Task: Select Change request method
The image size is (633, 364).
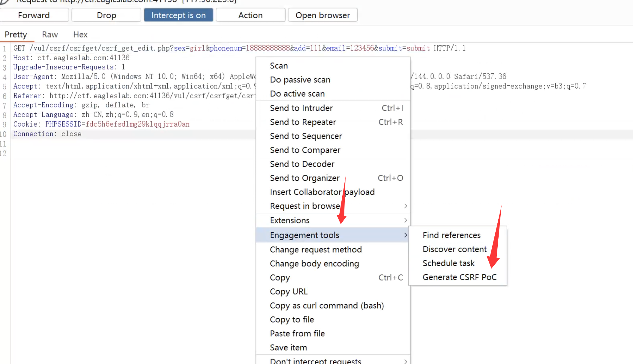Action: coord(316,249)
